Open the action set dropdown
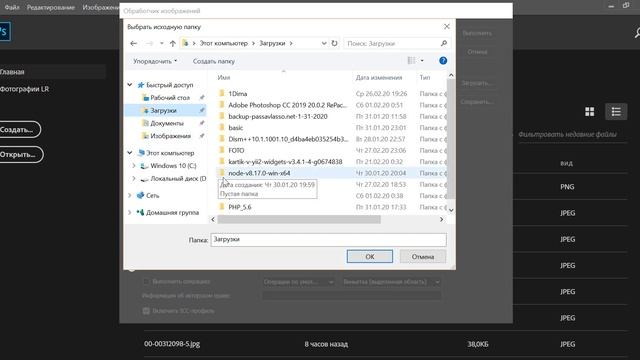Image resolution: width=640 pixels, height=360 pixels. (298, 282)
